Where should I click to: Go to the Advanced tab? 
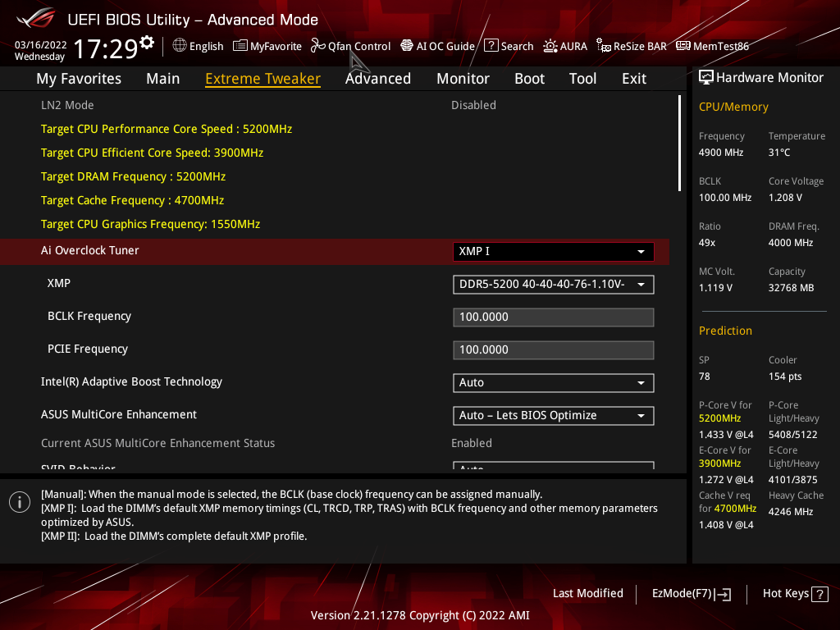click(378, 79)
